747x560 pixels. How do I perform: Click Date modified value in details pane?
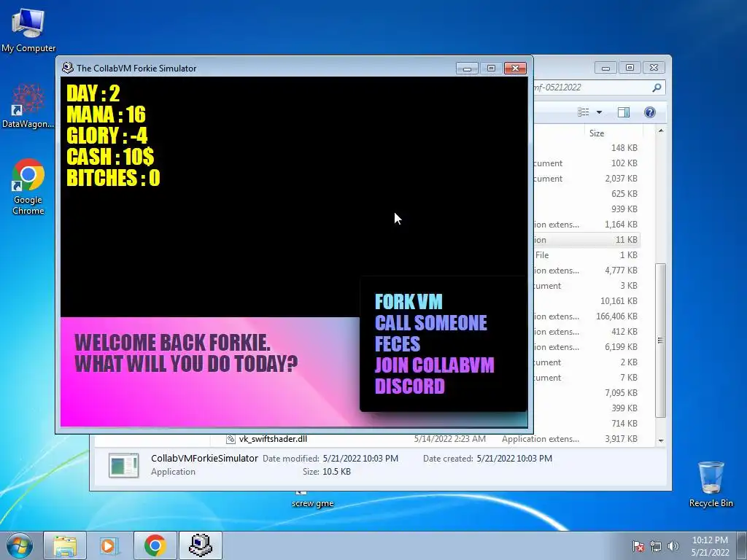(360, 459)
